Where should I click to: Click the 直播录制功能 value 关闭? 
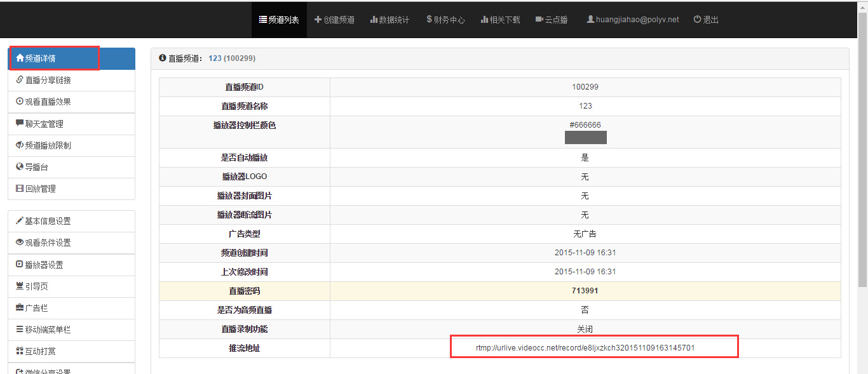point(585,329)
